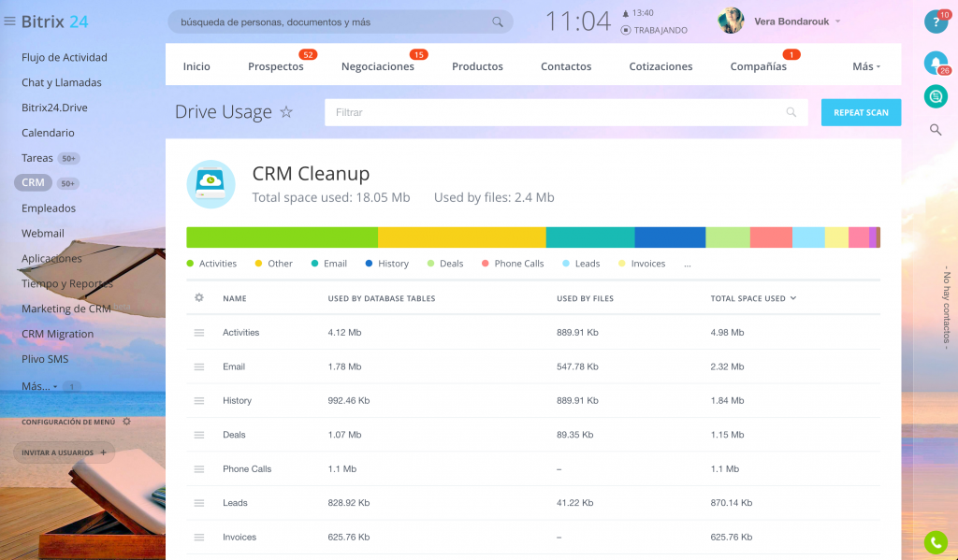Open the Leads row menu handle
The width and height of the screenshot is (958, 560).
pyautogui.click(x=198, y=503)
